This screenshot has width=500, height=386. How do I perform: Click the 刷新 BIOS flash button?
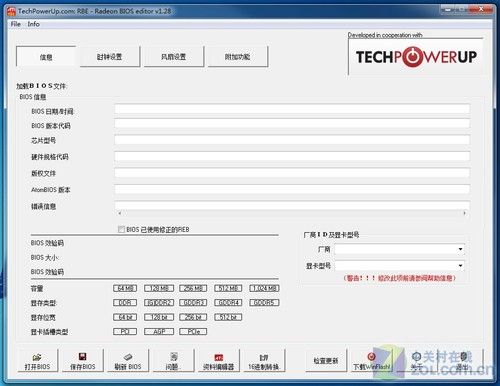pos(128,361)
